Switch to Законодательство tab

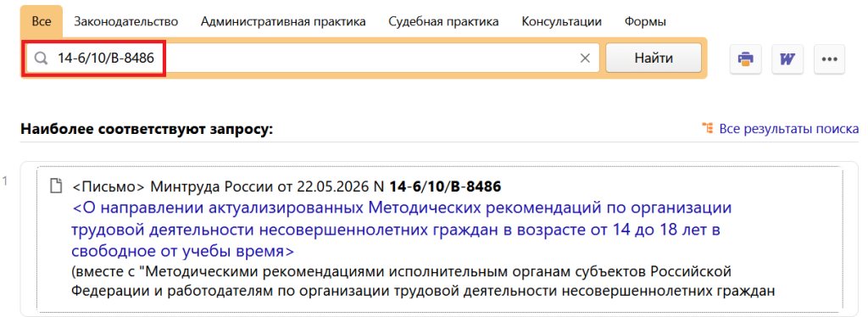pos(126,21)
